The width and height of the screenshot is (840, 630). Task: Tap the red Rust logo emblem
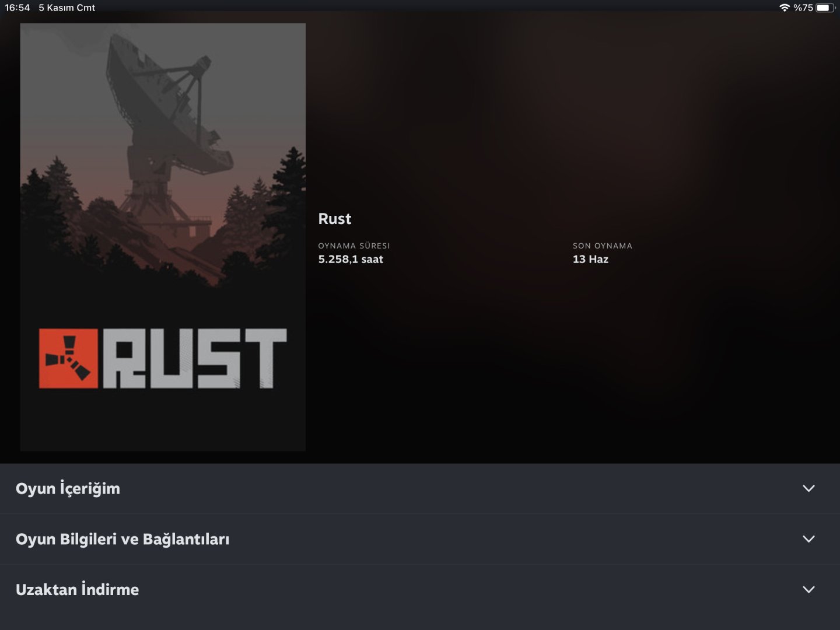click(x=68, y=359)
